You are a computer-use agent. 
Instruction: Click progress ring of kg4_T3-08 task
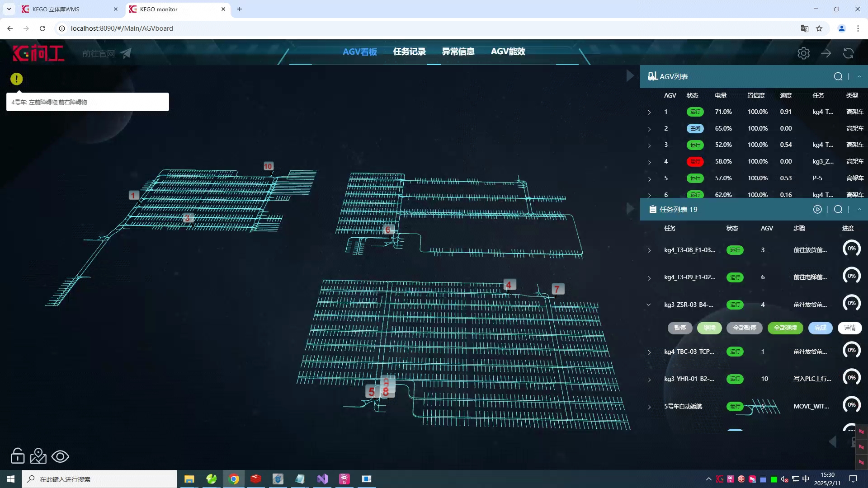[x=851, y=249]
